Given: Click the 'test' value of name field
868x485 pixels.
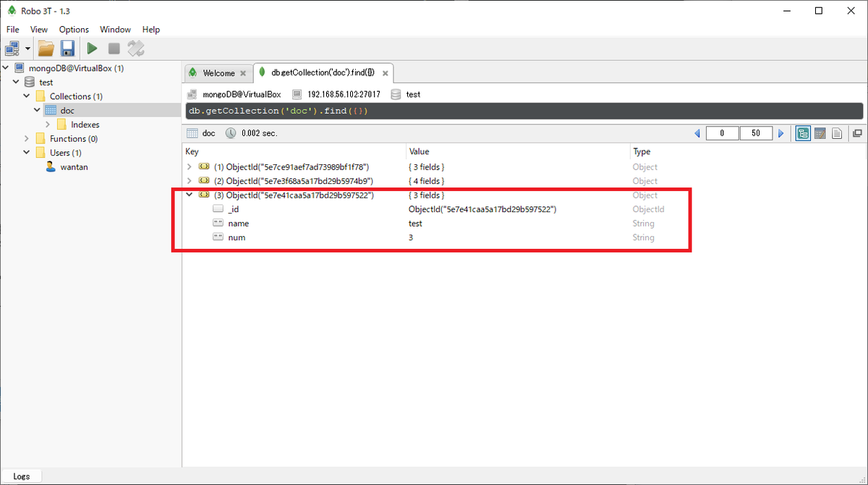Looking at the screenshot, I should pos(415,224).
